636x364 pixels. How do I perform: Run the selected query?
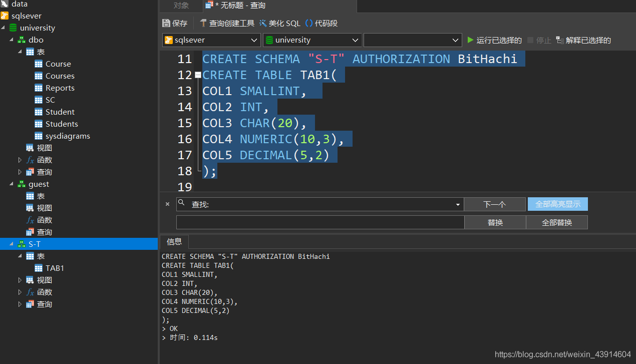click(494, 40)
